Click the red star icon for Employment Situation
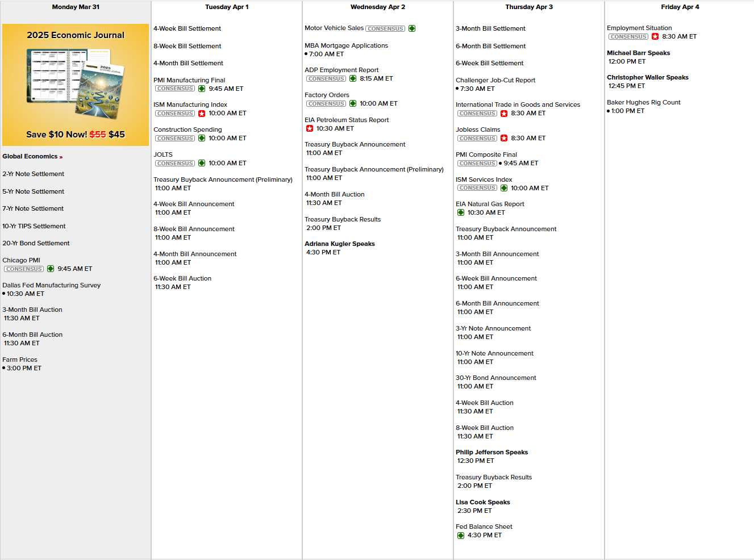The image size is (754, 560). pos(655,37)
